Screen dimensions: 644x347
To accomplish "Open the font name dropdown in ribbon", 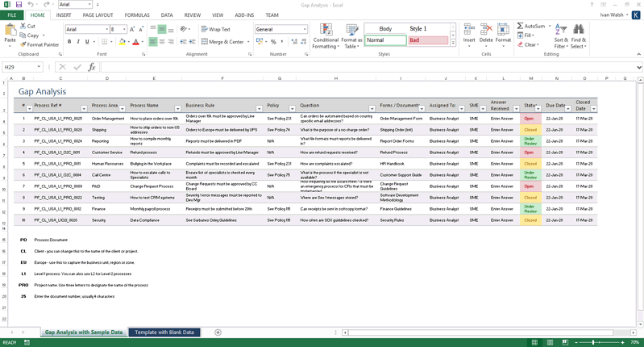I will (x=106, y=29).
